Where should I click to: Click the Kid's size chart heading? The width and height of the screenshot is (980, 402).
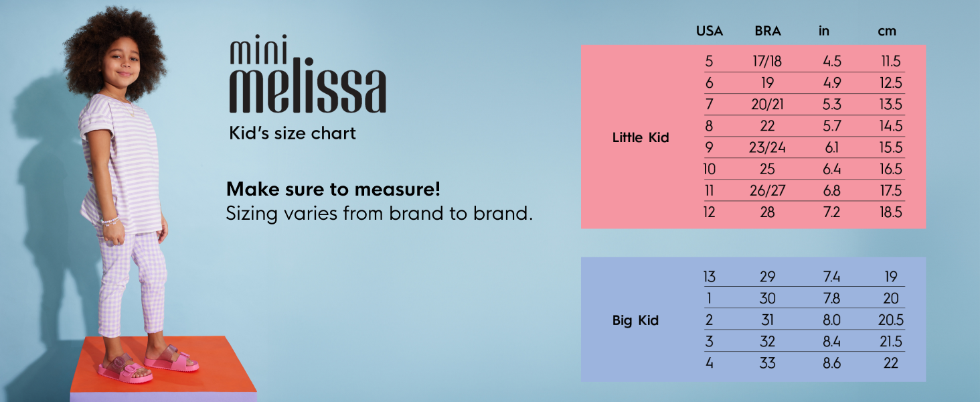pos(293,133)
